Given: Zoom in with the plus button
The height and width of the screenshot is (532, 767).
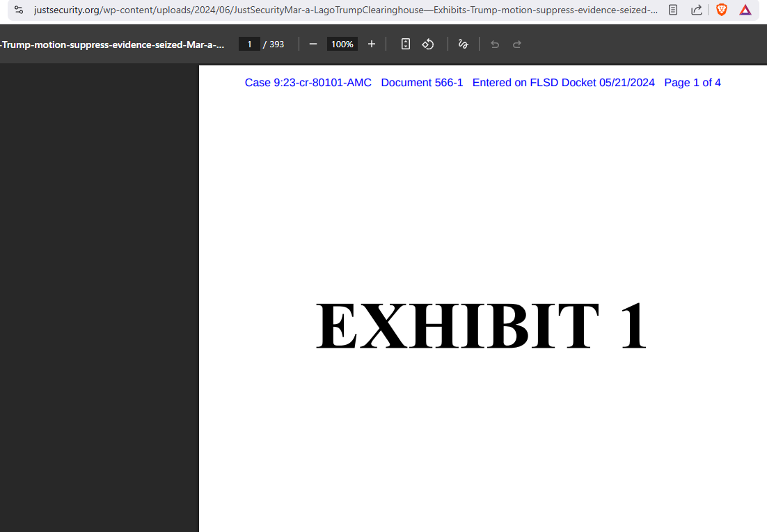Looking at the screenshot, I should point(371,45).
